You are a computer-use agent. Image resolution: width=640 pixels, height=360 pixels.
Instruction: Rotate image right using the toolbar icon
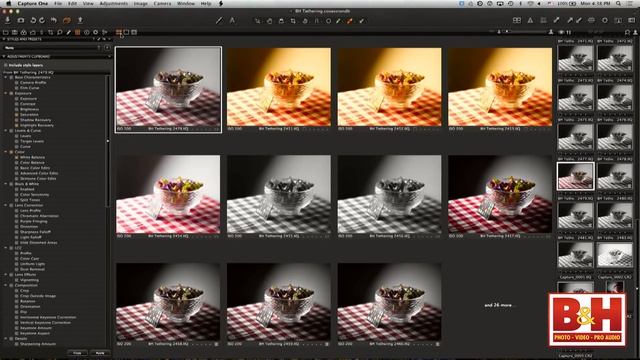coord(42,20)
